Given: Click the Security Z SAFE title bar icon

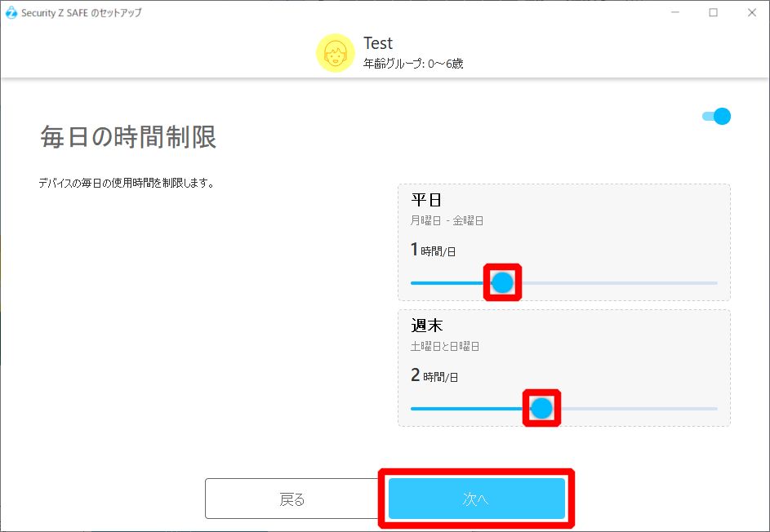Looking at the screenshot, I should (x=11, y=12).
